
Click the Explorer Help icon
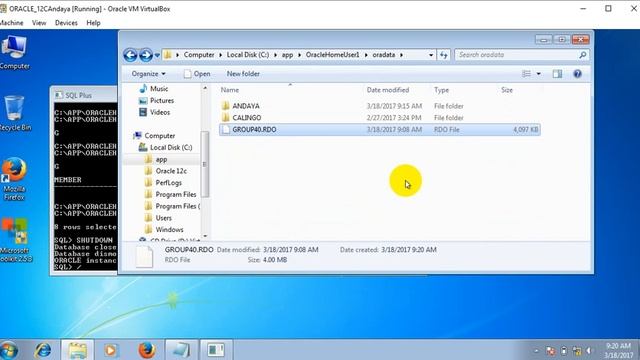coord(577,74)
